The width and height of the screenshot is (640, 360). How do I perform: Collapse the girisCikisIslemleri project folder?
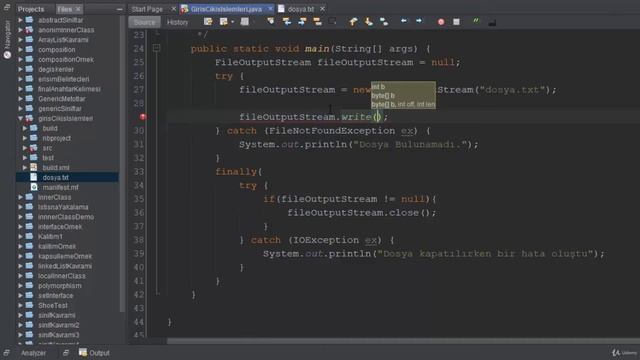click(x=20, y=118)
